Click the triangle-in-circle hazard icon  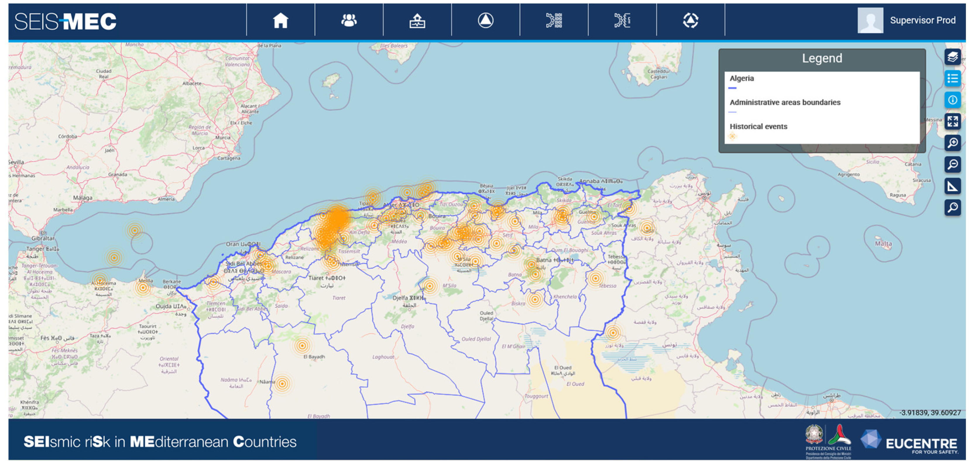(x=485, y=20)
